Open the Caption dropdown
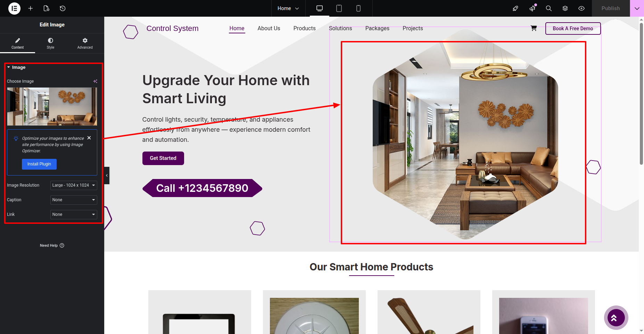Image resolution: width=644 pixels, height=334 pixels. click(x=74, y=200)
